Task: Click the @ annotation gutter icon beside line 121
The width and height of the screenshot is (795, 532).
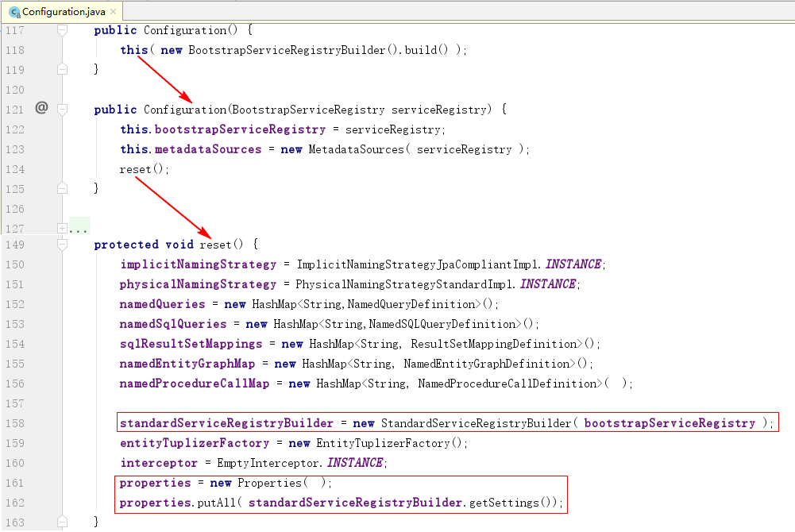Action: (x=41, y=107)
